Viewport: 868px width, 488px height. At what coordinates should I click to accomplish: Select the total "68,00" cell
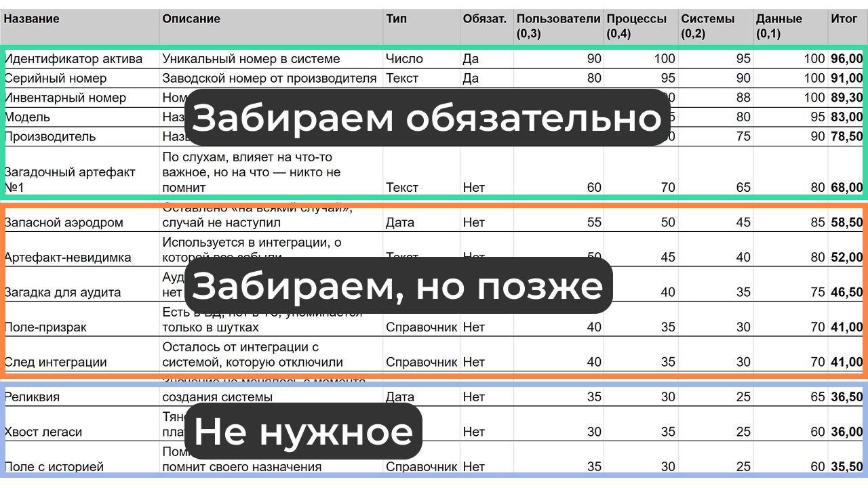tap(847, 188)
